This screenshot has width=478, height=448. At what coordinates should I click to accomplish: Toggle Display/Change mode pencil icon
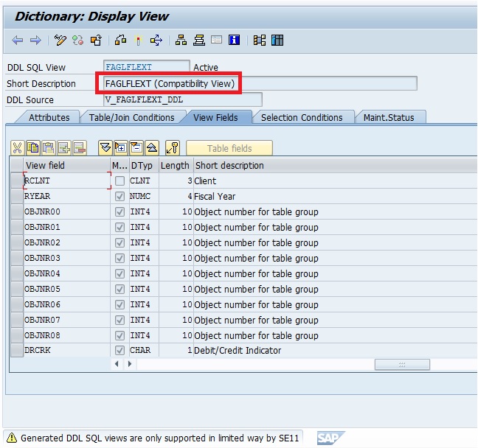coord(60,41)
